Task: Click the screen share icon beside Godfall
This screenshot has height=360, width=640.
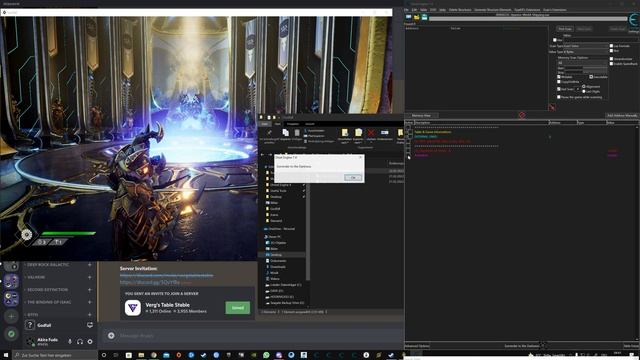Action: point(90,325)
